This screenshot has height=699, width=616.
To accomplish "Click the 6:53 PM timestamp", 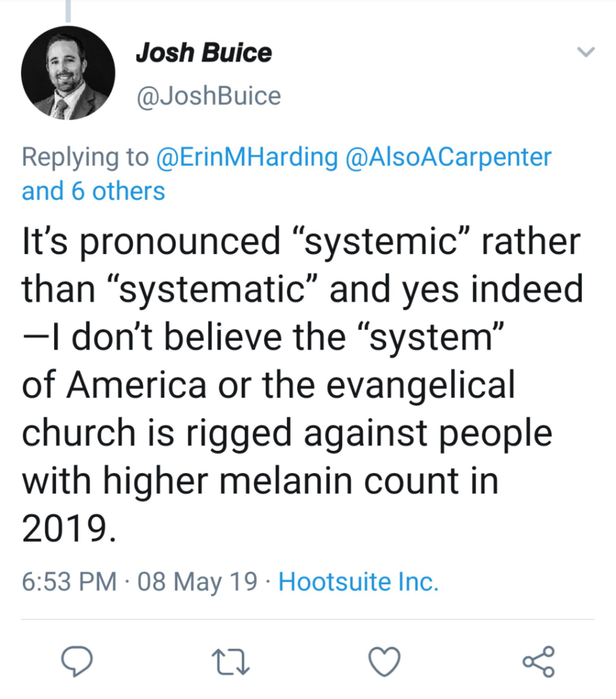I will click(69, 581).
